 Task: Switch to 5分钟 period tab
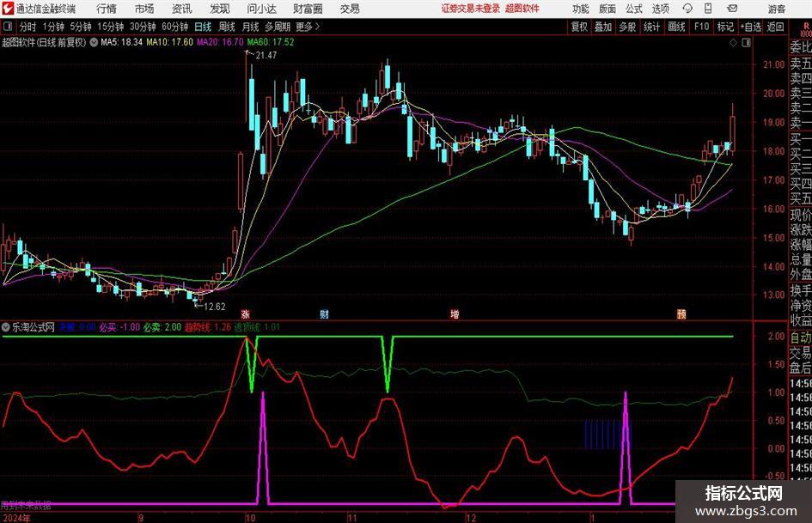[81, 27]
